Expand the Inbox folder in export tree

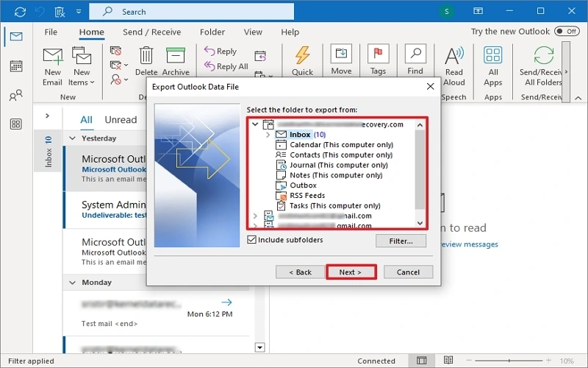pyautogui.click(x=268, y=135)
